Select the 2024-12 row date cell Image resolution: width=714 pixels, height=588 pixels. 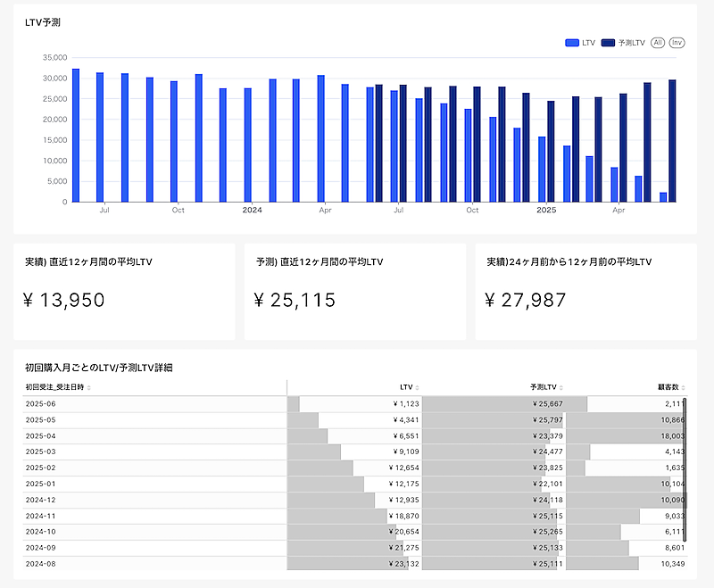pyautogui.click(x=41, y=500)
